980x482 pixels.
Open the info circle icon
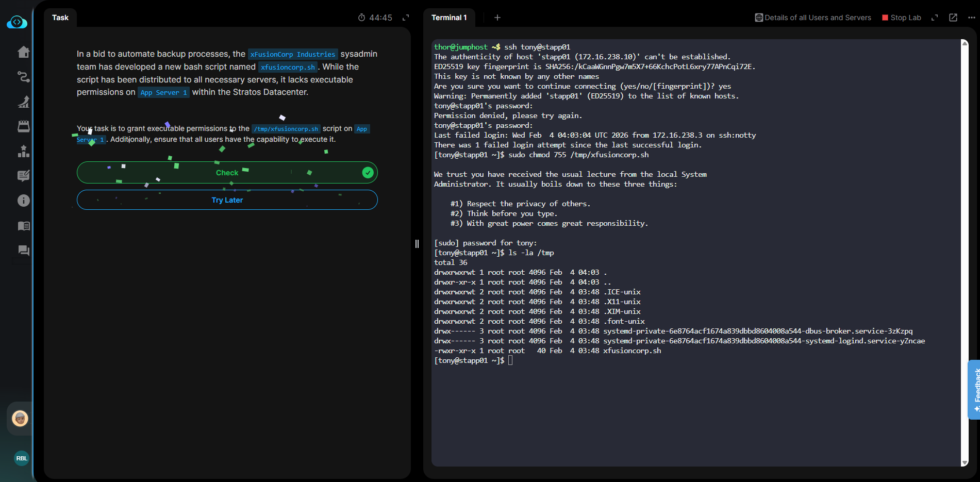24,201
